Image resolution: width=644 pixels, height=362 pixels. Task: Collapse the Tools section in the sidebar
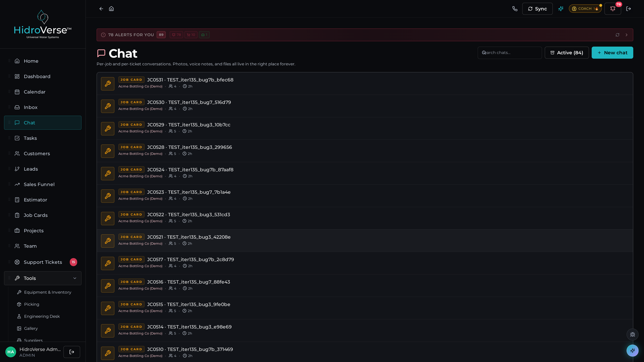[x=43, y=278]
